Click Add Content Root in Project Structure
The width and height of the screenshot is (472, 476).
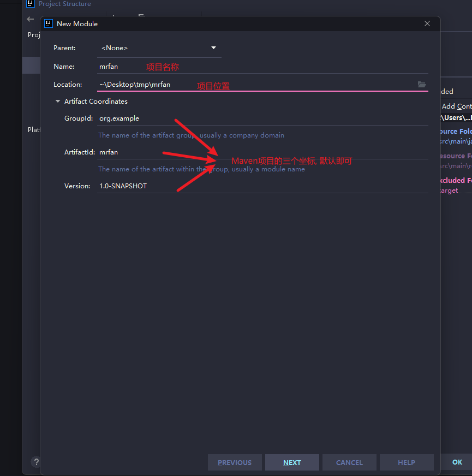tap(456, 106)
